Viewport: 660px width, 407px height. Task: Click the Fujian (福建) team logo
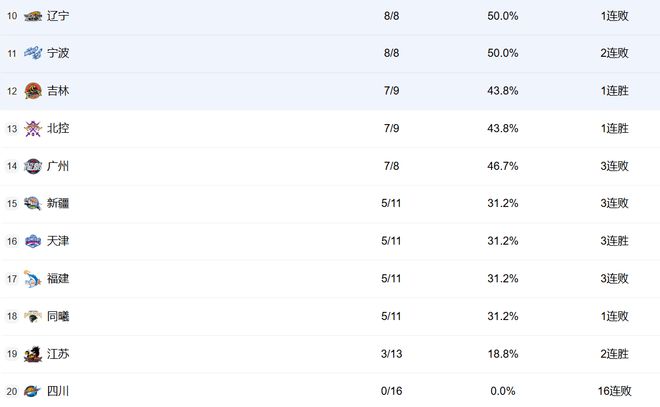(33, 279)
